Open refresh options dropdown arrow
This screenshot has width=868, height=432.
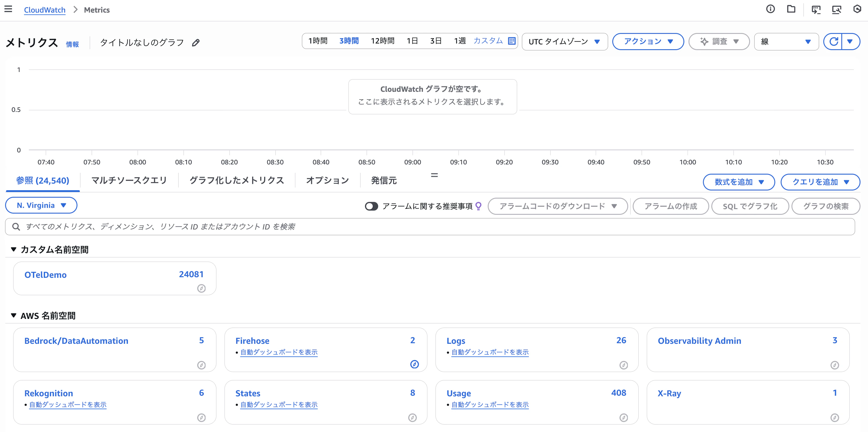tap(850, 41)
